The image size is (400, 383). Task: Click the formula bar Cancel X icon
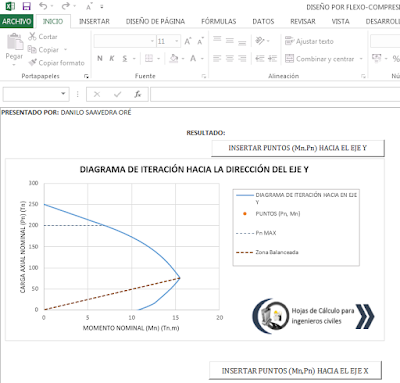pos(97,95)
